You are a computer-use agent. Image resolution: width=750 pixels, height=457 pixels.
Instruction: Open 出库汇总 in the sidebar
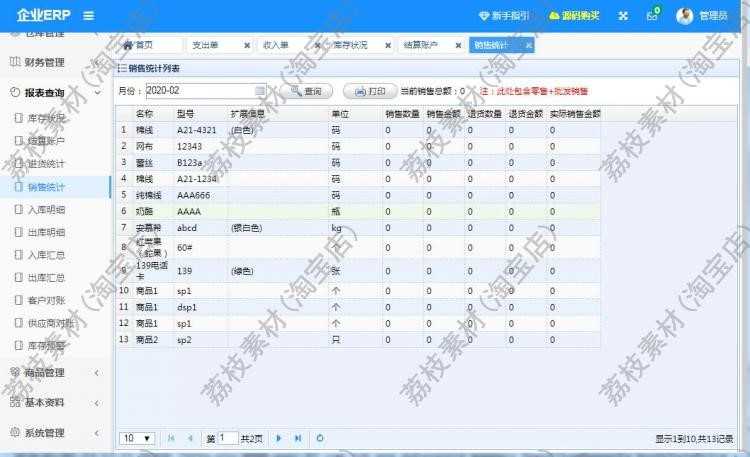46,278
